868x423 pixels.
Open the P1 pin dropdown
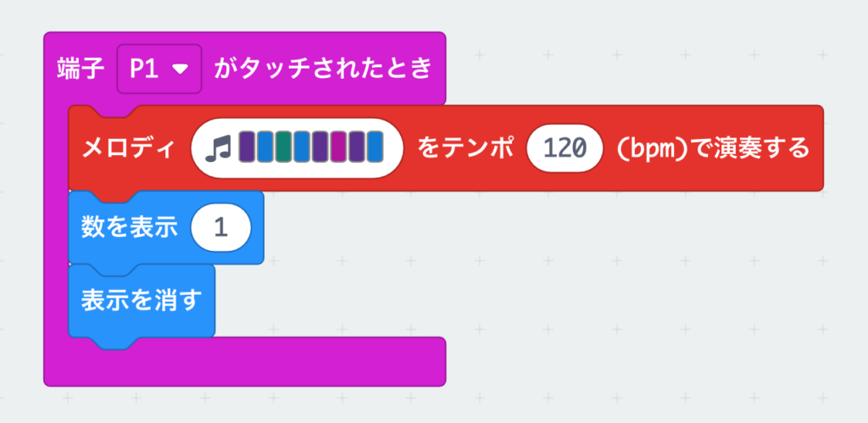tap(159, 69)
